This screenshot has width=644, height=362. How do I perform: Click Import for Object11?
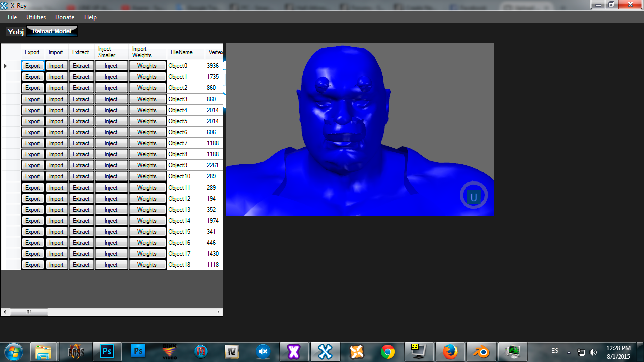(x=56, y=188)
